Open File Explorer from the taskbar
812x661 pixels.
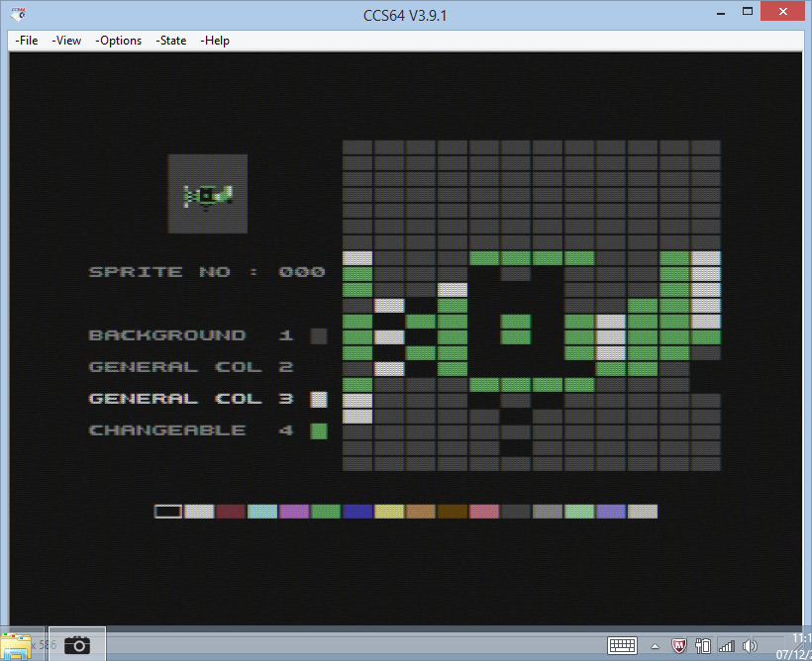pos(18,644)
